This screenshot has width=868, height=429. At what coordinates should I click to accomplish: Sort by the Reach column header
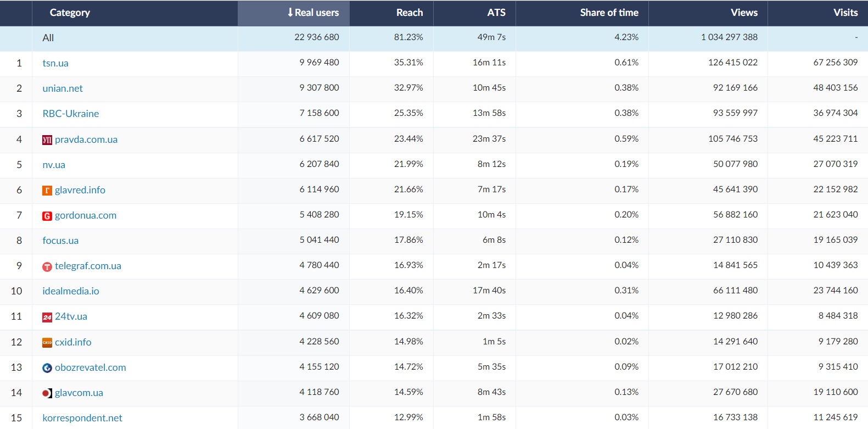tap(409, 13)
